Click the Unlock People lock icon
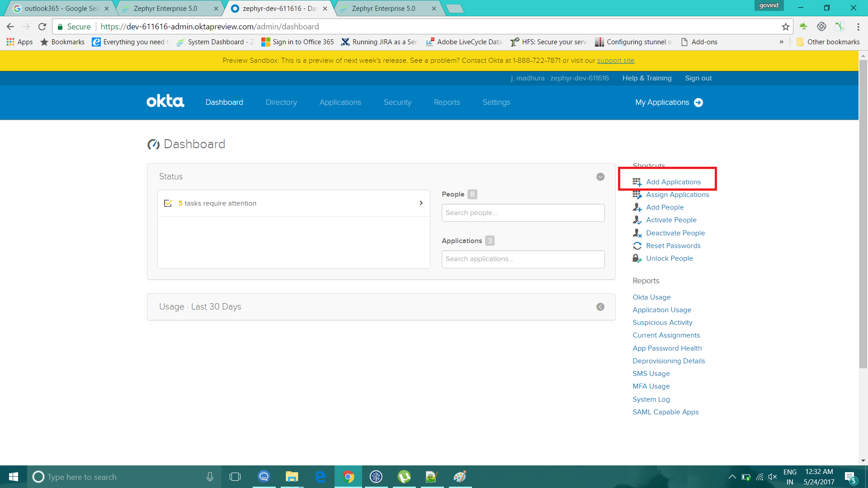868x488 pixels. point(637,258)
